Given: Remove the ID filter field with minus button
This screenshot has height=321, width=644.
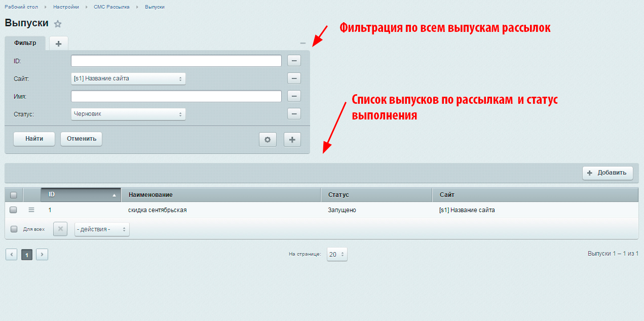Looking at the screenshot, I should (294, 61).
